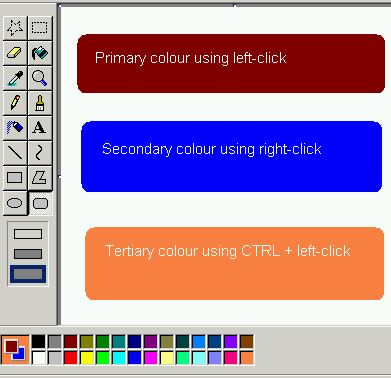Screen dimensions: 391x378
Task: Choose outline-only shape fill style
Action: [28, 234]
